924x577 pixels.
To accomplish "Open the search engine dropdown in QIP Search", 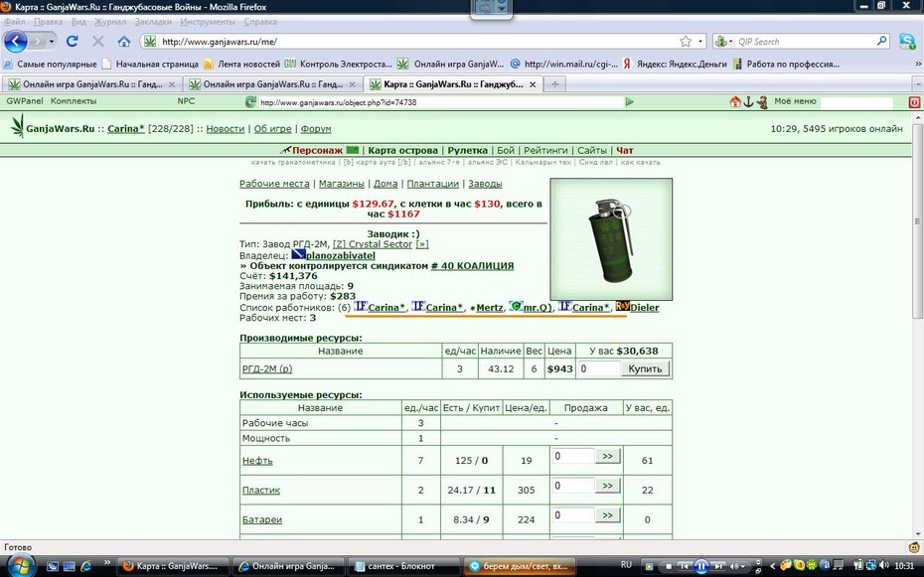I will [x=723, y=42].
